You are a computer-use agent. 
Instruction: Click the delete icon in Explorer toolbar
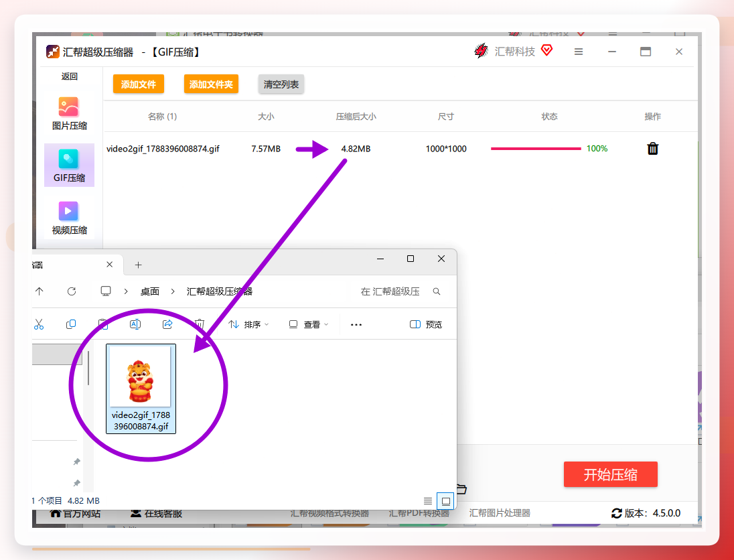200,324
